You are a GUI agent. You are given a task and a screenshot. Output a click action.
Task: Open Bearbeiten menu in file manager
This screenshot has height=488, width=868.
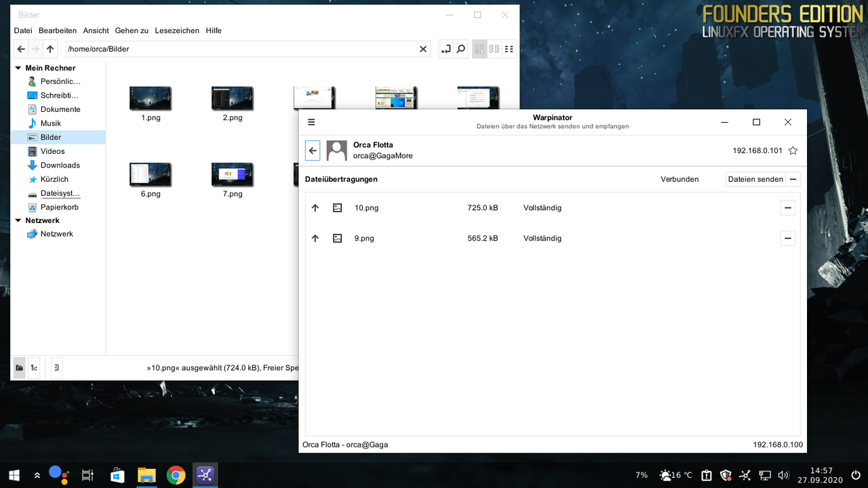[58, 30]
